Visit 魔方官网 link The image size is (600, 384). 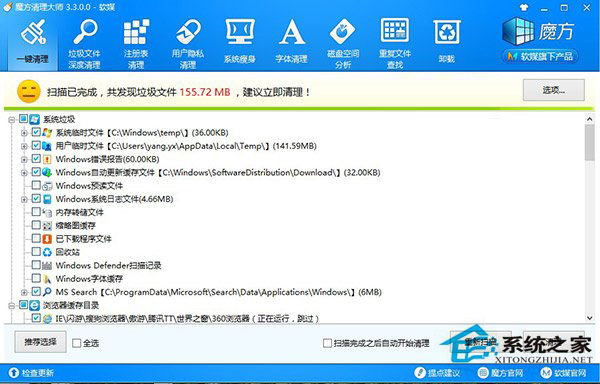[x=500, y=373]
